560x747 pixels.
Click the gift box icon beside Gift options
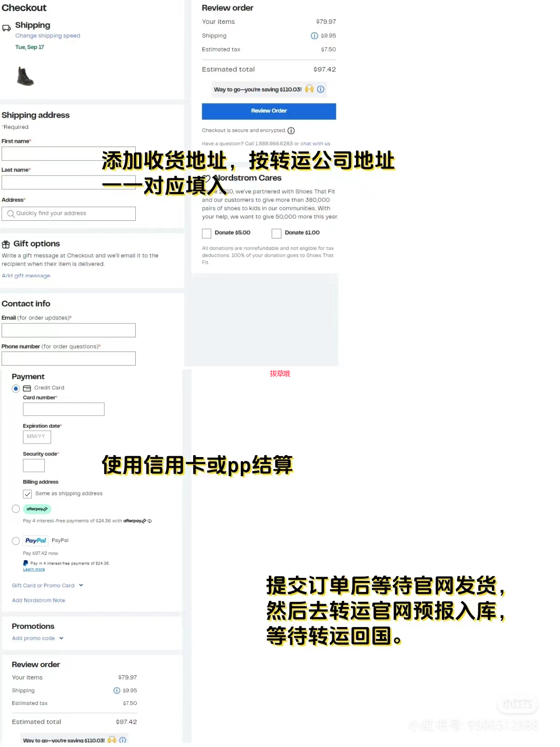click(x=6, y=244)
